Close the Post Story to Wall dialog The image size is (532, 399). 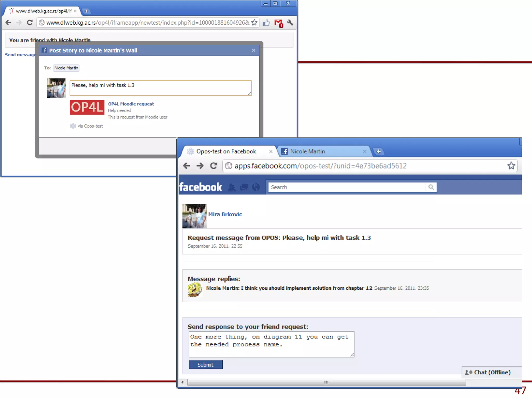(x=254, y=50)
